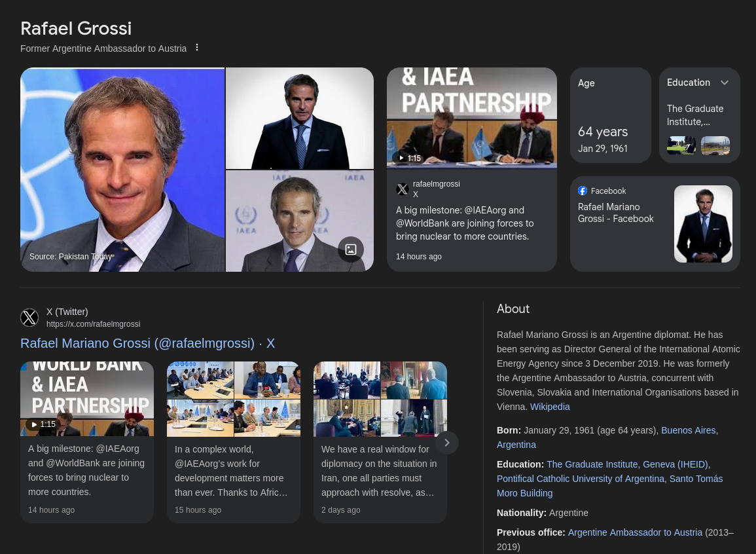The width and height of the screenshot is (756, 554).
Task: Click the X logo in the rafaelmgrossi card
Action: [403, 189]
